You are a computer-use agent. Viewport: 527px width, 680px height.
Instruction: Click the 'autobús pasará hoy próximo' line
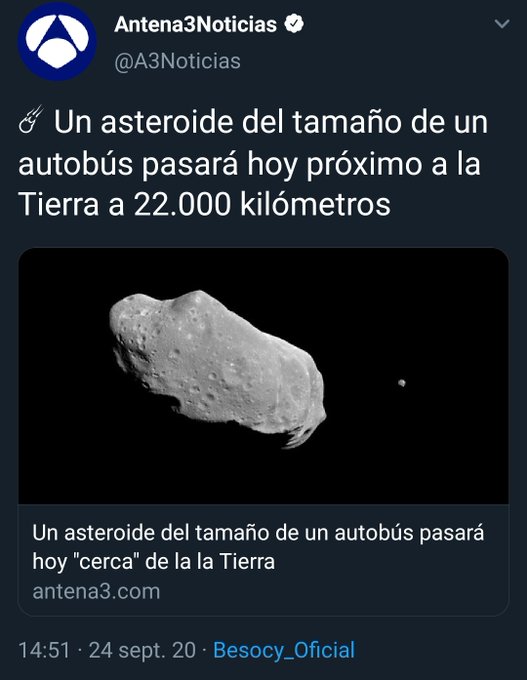pos(219,165)
